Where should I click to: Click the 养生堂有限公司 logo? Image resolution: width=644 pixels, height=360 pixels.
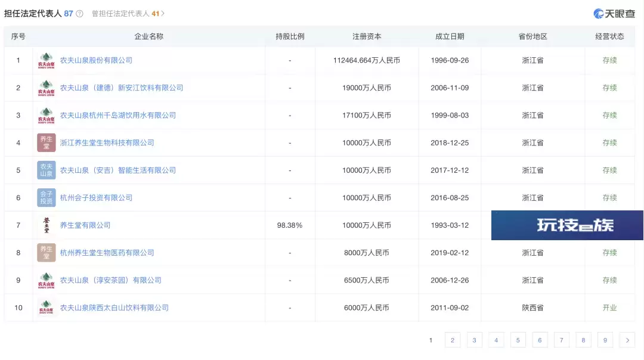[47, 225]
